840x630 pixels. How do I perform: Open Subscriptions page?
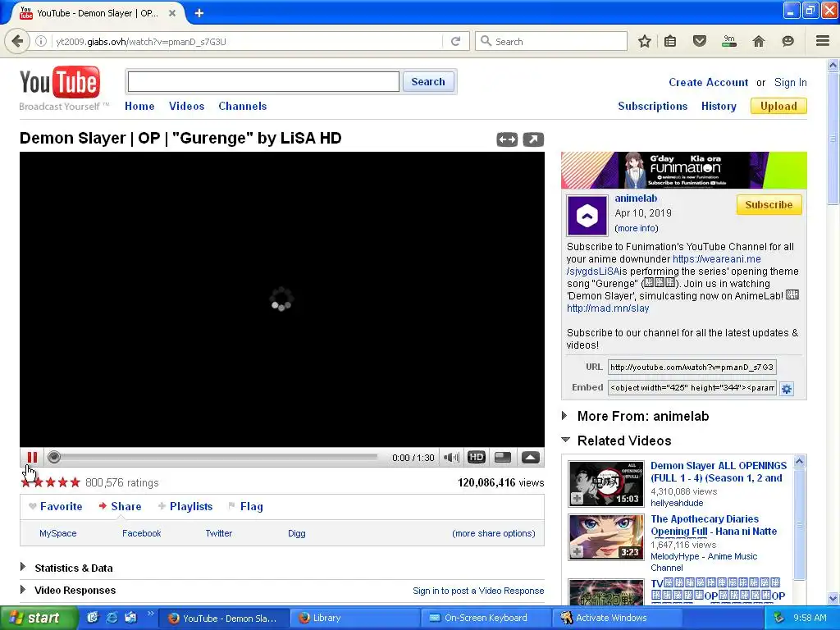pyautogui.click(x=652, y=106)
